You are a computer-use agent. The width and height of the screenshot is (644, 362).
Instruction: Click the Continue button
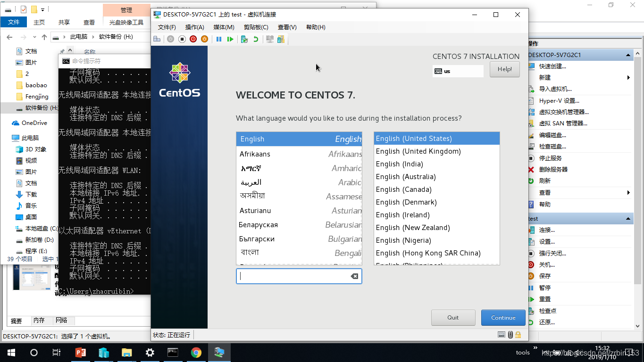(503, 318)
